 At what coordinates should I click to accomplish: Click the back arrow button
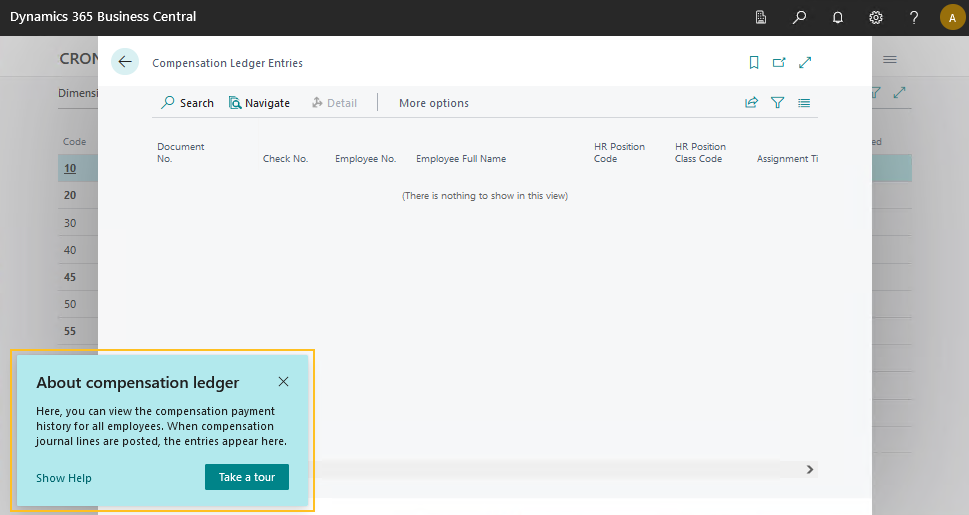click(125, 62)
